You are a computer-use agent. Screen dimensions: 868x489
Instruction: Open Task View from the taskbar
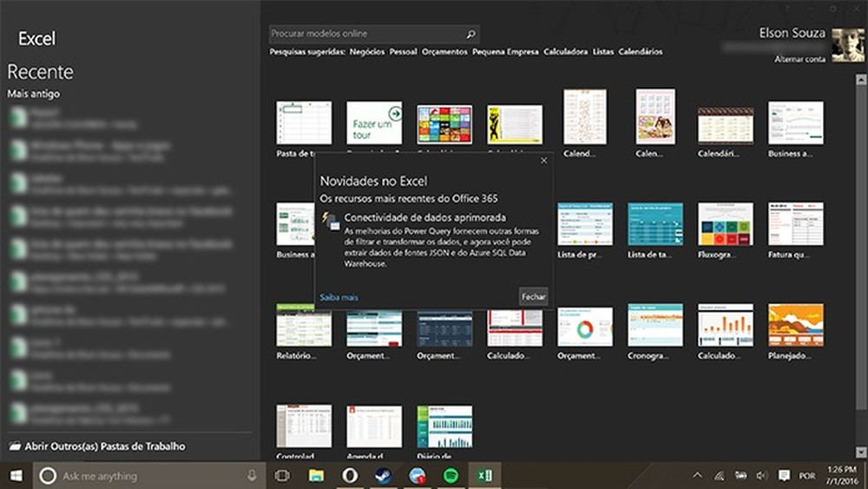coord(282,476)
